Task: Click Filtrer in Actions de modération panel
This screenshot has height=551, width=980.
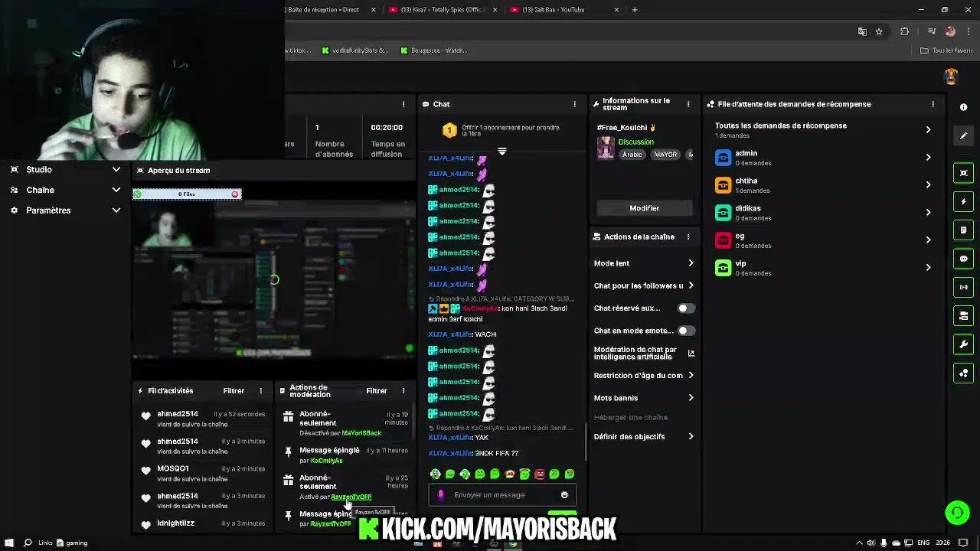Action: coord(376,391)
